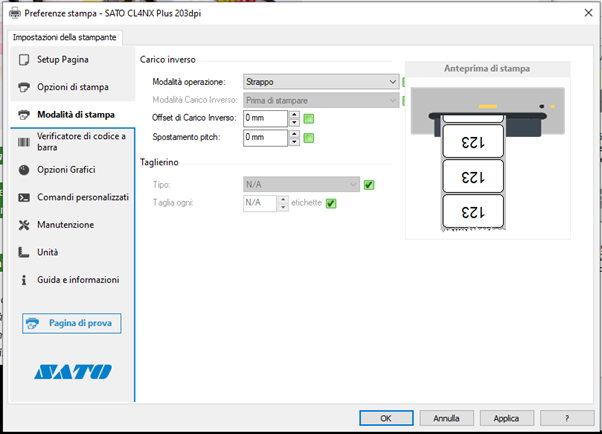The height and width of the screenshot is (434, 602).
Task: Open the Manutenzione section
Action: click(x=73, y=225)
